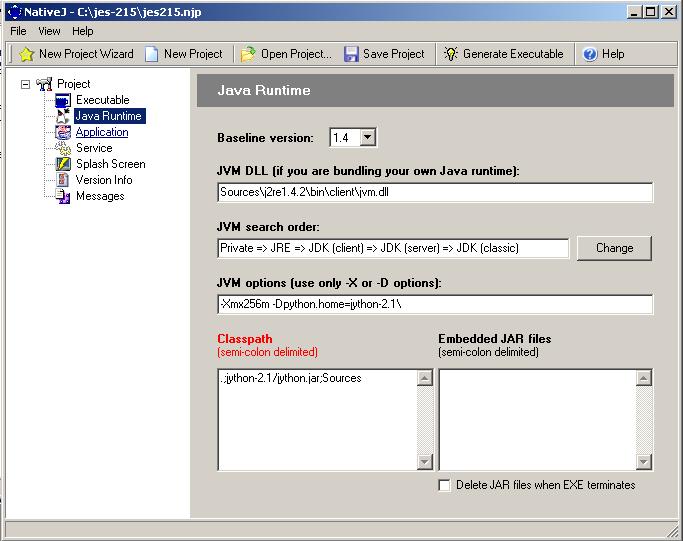Select Version Info in project tree
The height and width of the screenshot is (541, 683).
(104, 180)
